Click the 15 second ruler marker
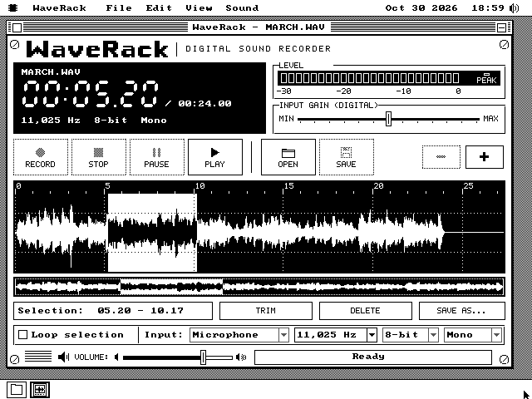Viewport: 532px width, 399px height. coord(288,186)
